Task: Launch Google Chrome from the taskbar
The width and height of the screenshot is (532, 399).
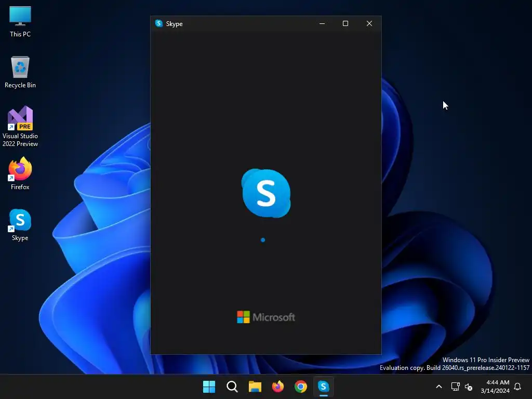Action: (x=301, y=387)
